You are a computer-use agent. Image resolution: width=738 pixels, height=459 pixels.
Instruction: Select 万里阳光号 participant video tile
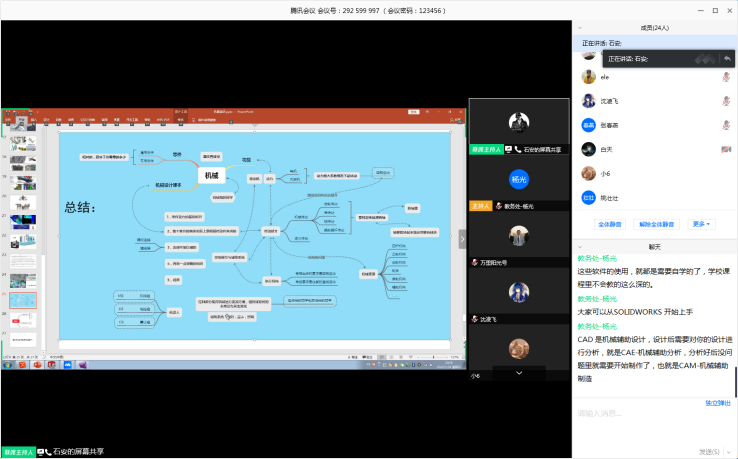(518, 236)
